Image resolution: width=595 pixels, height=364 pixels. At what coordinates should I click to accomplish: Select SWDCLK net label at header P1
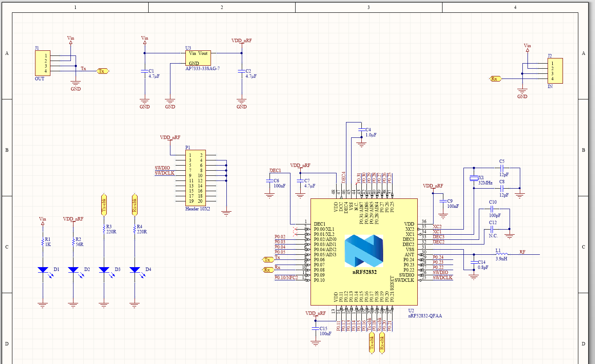tap(164, 173)
